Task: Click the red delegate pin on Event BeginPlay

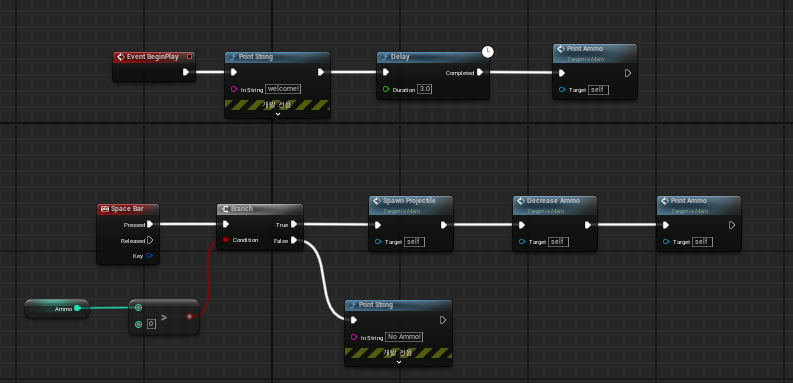Action: coord(189,57)
